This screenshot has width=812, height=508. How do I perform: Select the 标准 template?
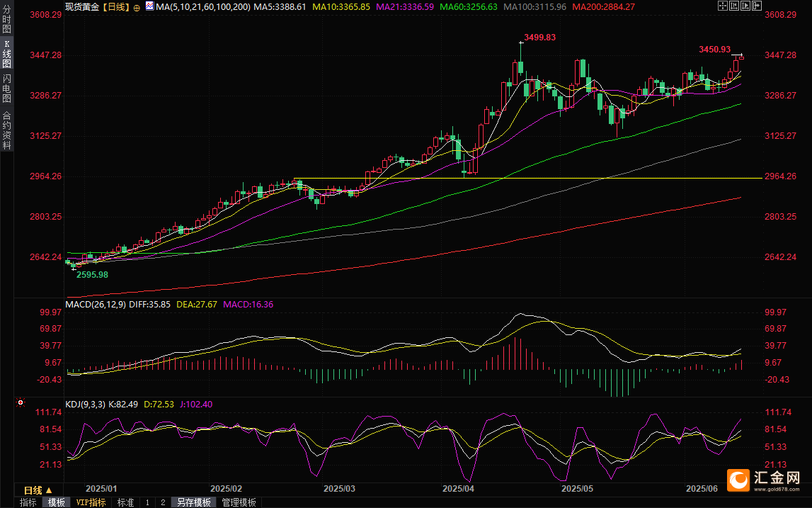tap(126, 502)
